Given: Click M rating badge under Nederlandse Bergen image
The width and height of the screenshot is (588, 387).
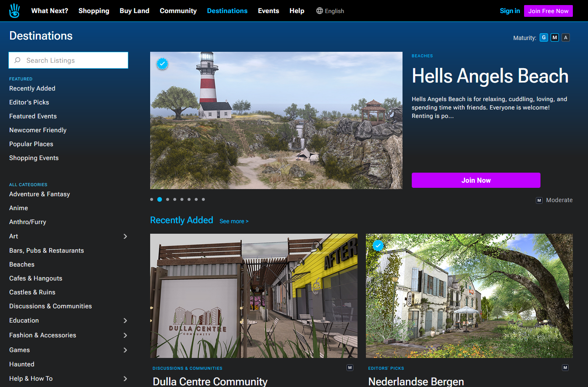Looking at the screenshot, I should click(565, 368).
